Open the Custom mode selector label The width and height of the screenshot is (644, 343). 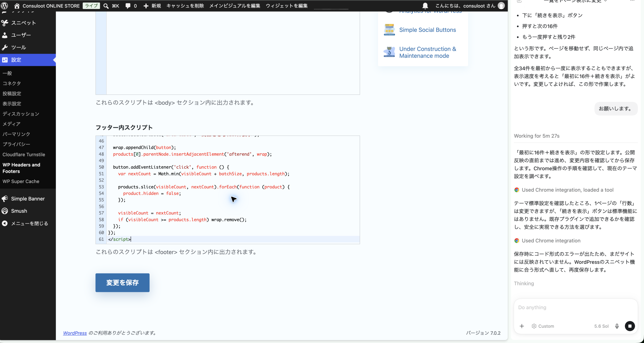click(x=546, y=326)
